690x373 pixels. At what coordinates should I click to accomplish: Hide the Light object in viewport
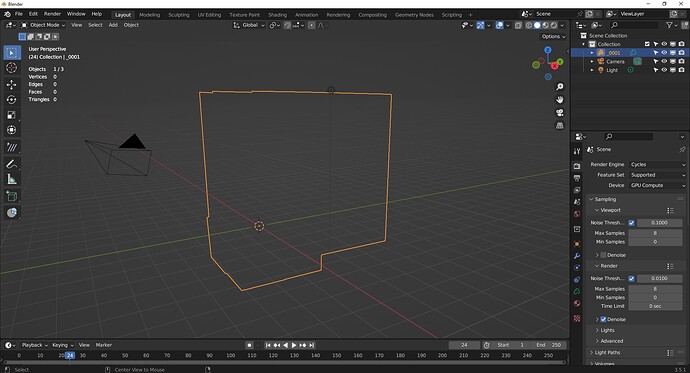[664, 69]
